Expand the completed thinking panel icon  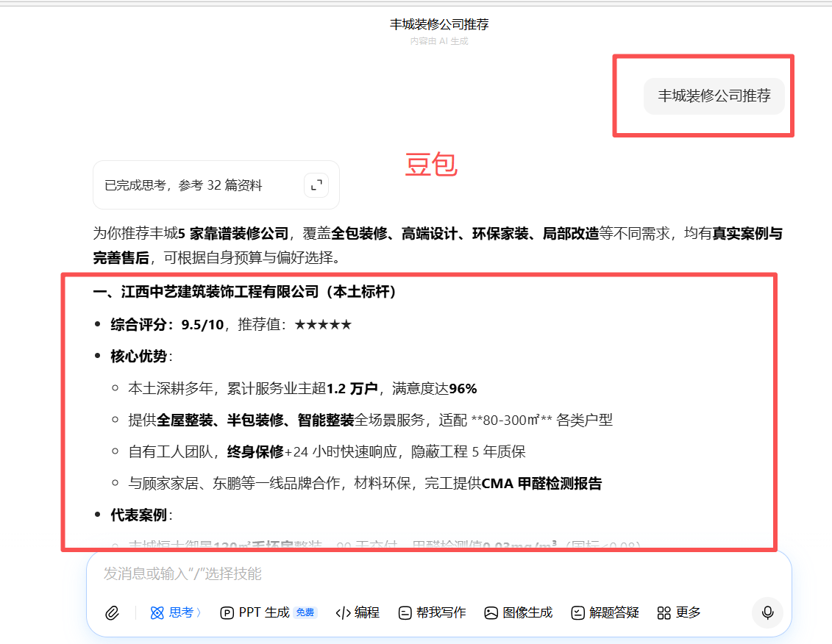[x=316, y=185]
